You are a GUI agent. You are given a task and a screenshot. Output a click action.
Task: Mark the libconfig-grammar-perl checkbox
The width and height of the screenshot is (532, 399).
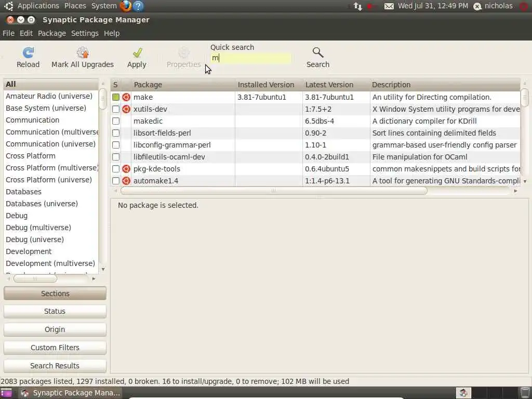(116, 145)
